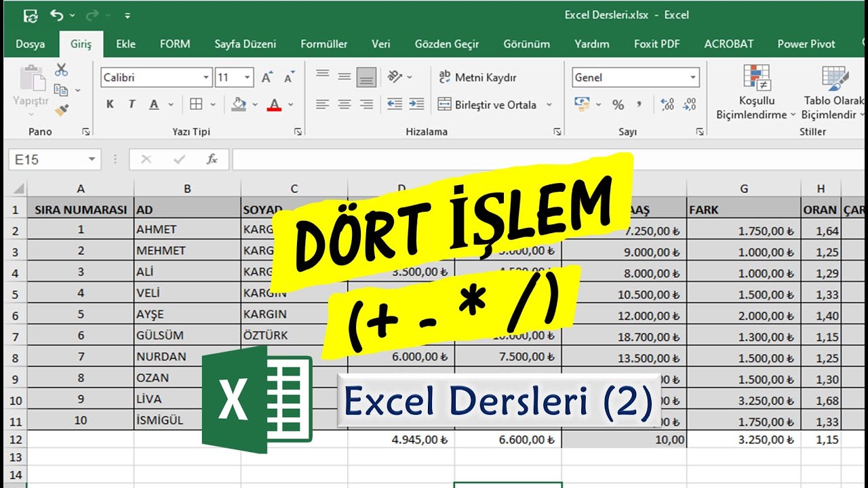Screen dimensions: 868x488
Task: Open Pano clipboard dialog launcher
Action: tap(86, 131)
